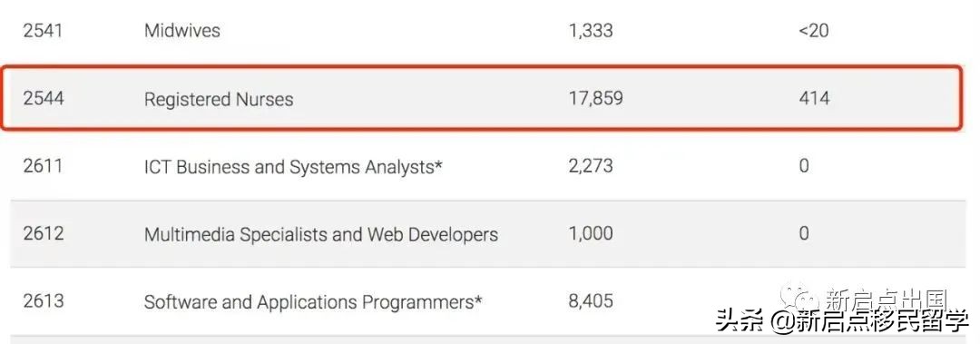
Task: Click the 2,273 ceiling value
Action: pyautogui.click(x=591, y=166)
